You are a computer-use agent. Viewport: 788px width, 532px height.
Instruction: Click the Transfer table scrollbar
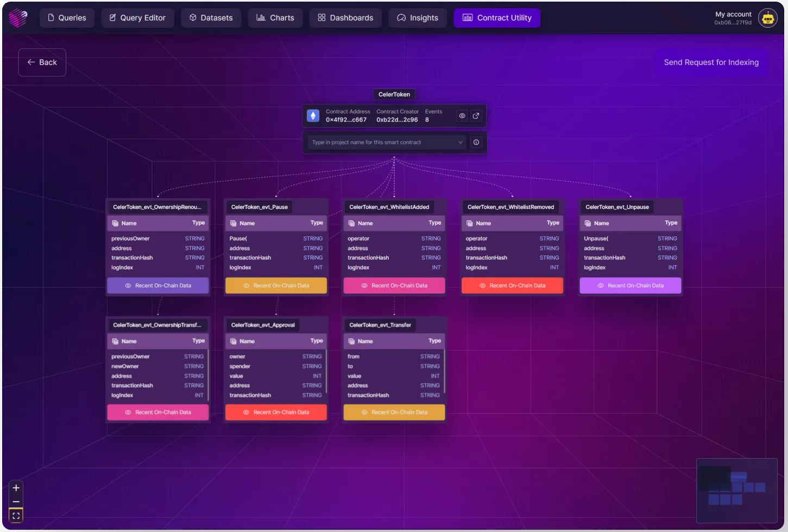444,371
